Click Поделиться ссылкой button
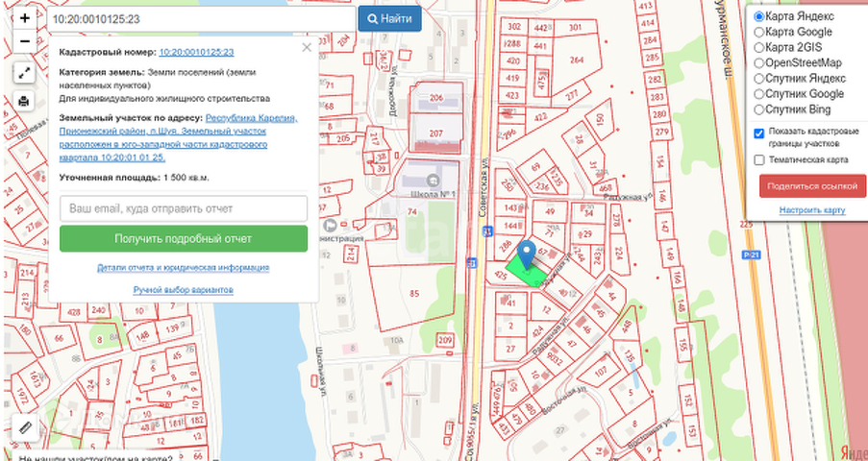Screen dimensions: 868x461 click(812, 186)
